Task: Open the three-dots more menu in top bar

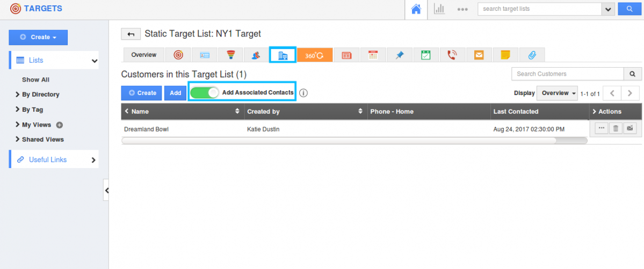Action: 462,9
